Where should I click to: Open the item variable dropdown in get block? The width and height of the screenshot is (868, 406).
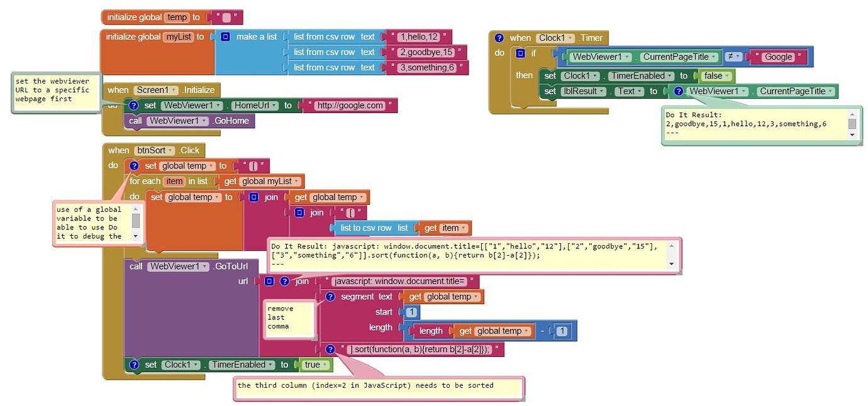point(464,228)
